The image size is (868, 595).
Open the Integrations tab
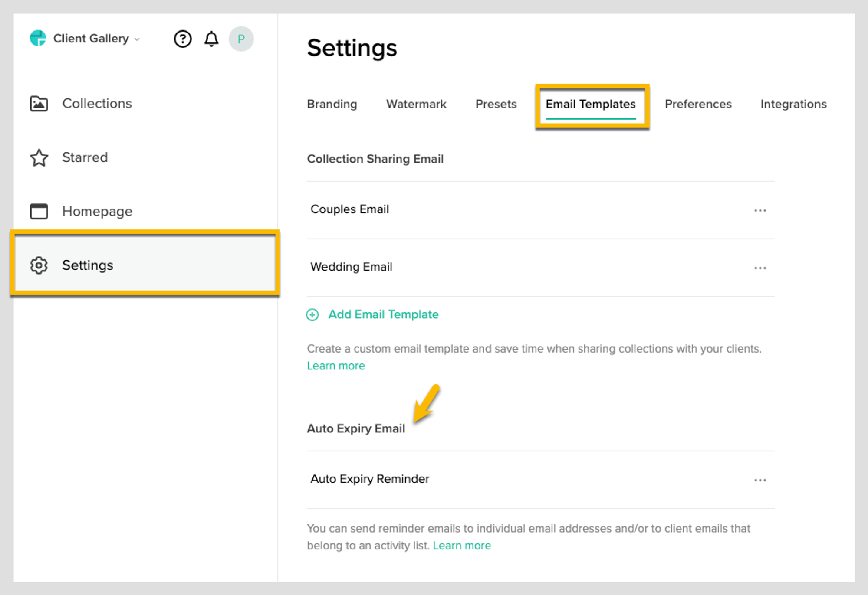[793, 104]
